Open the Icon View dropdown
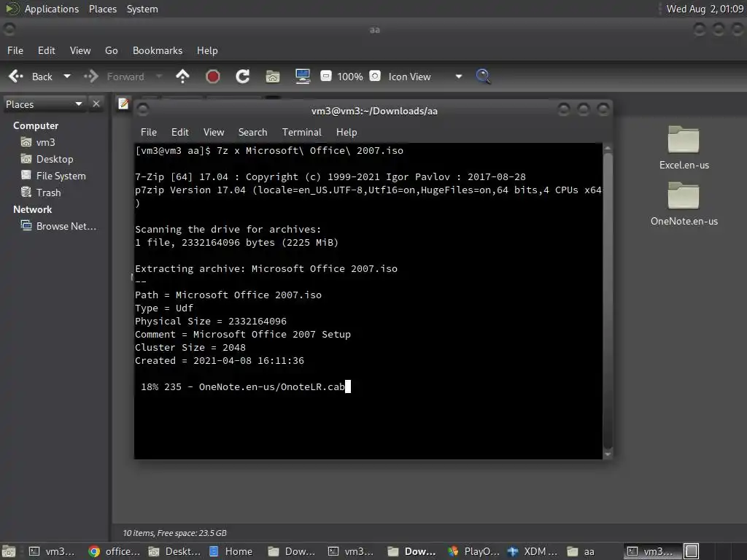The height and width of the screenshot is (560, 747). click(x=425, y=77)
